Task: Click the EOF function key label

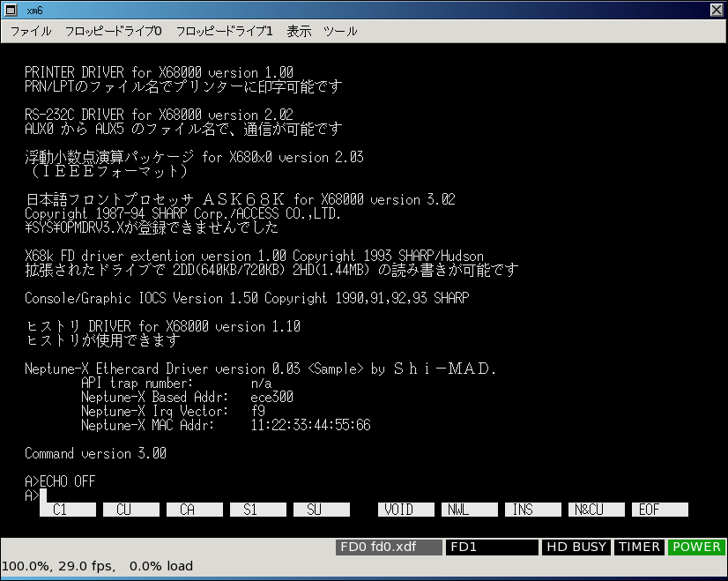Action: 660,510
